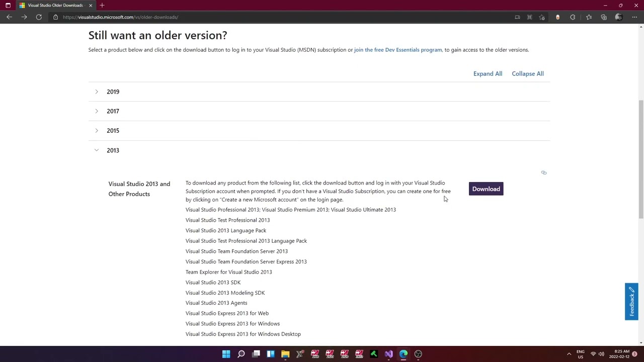Open the tab actions menu icon
The width and height of the screenshot is (644, 362).
8,5
